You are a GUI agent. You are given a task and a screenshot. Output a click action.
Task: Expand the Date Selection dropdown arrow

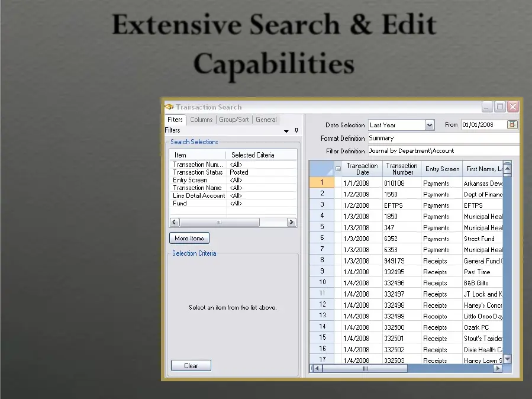pos(429,125)
